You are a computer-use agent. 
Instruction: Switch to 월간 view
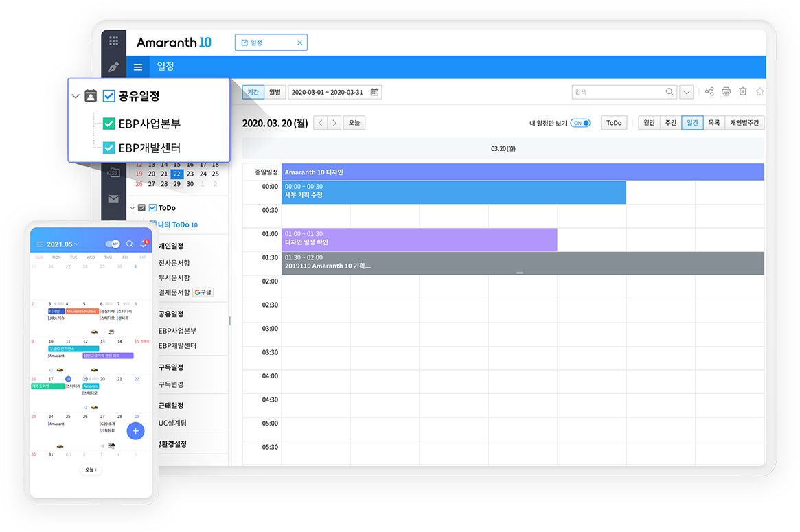pyautogui.click(x=649, y=123)
